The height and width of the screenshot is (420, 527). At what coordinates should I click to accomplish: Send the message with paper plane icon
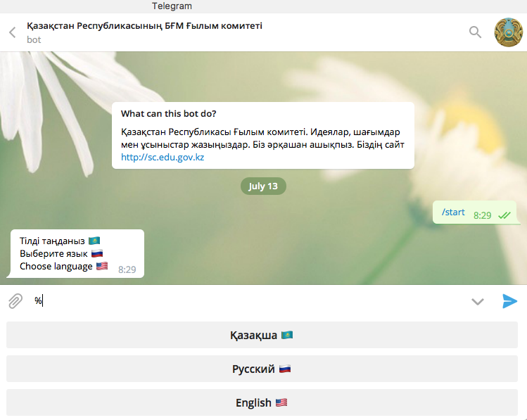click(509, 301)
